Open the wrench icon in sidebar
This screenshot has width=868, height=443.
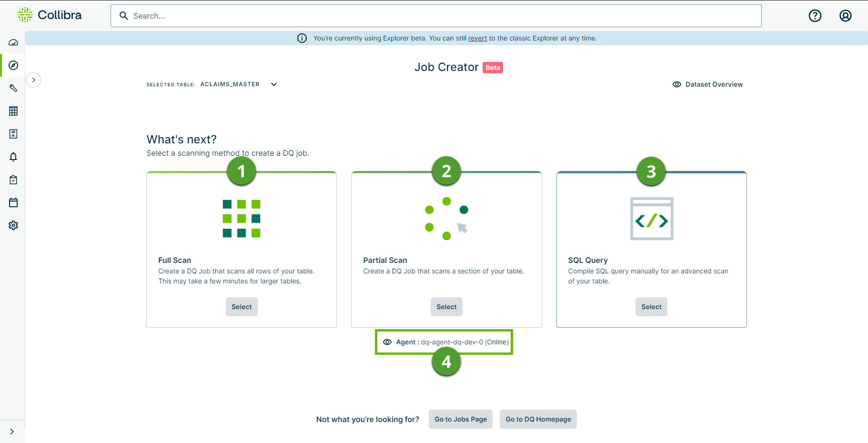(13, 88)
